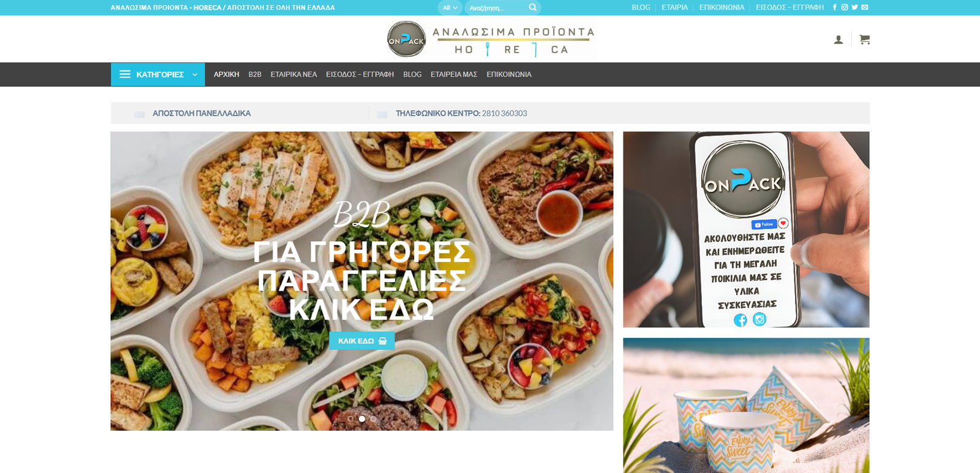Click the search magnifier icon
Image resolution: width=980 pixels, height=473 pixels.
pyautogui.click(x=533, y=7)
